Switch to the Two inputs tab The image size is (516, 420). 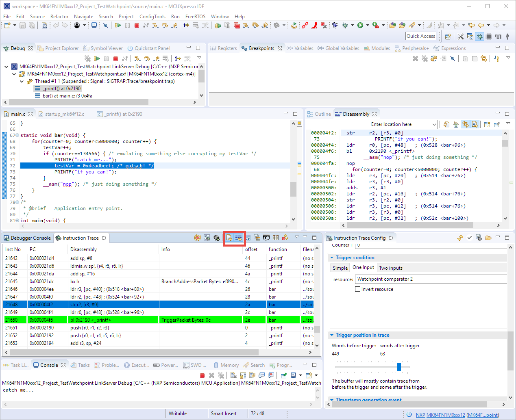tap(390, 268)
